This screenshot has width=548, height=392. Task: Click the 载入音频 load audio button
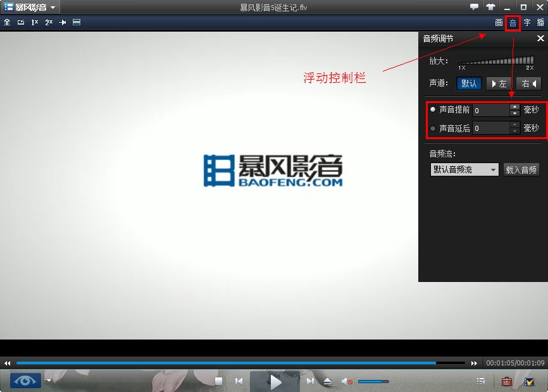521,169
